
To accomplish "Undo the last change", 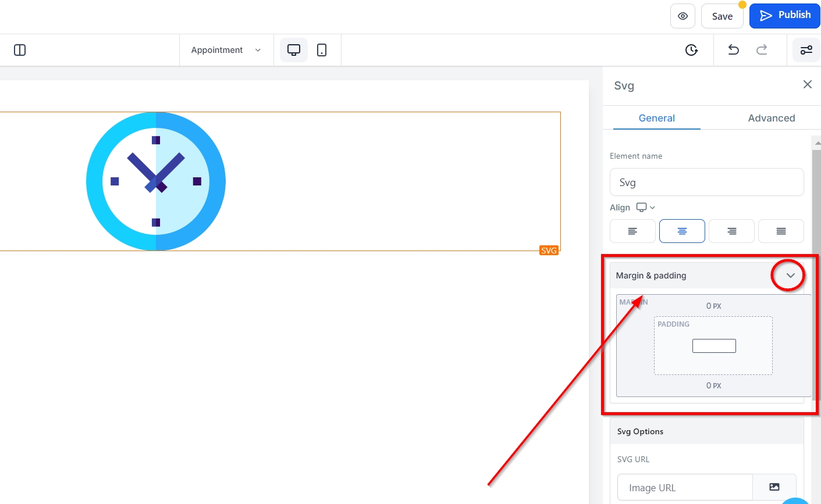I will (x=733, y=50).
